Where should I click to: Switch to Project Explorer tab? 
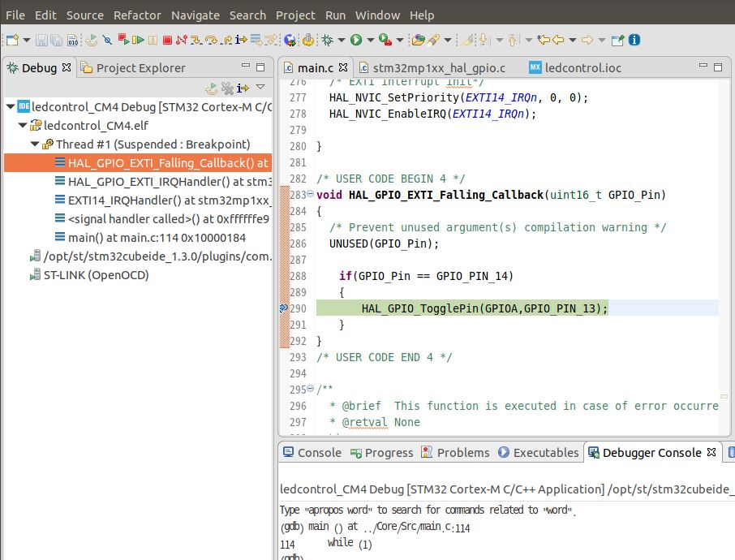pos(133,68)
